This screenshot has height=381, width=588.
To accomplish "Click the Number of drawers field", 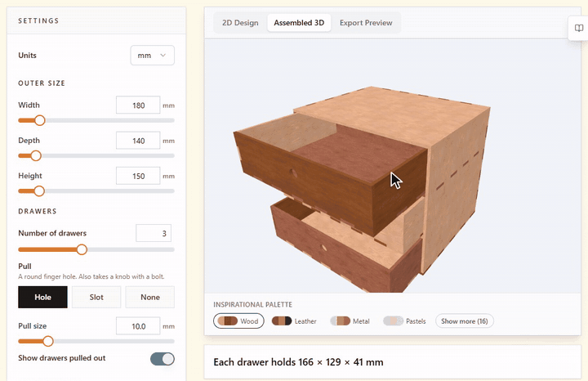I will [x=154, y=233].
